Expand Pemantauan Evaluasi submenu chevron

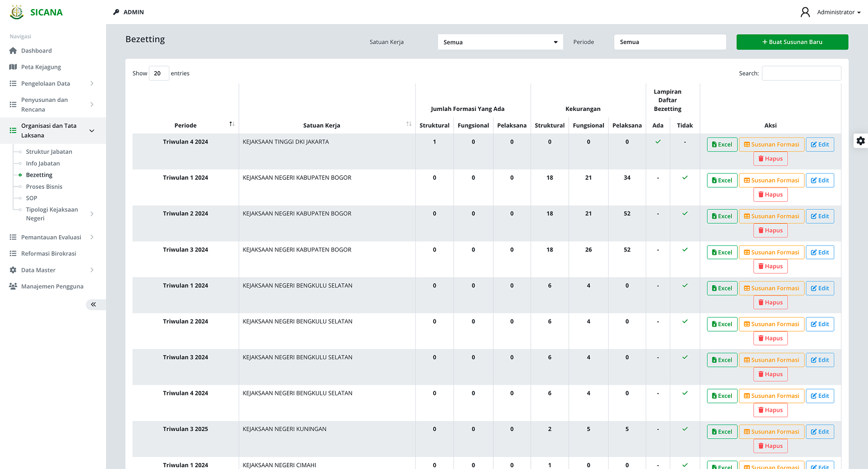pos(92,237)
